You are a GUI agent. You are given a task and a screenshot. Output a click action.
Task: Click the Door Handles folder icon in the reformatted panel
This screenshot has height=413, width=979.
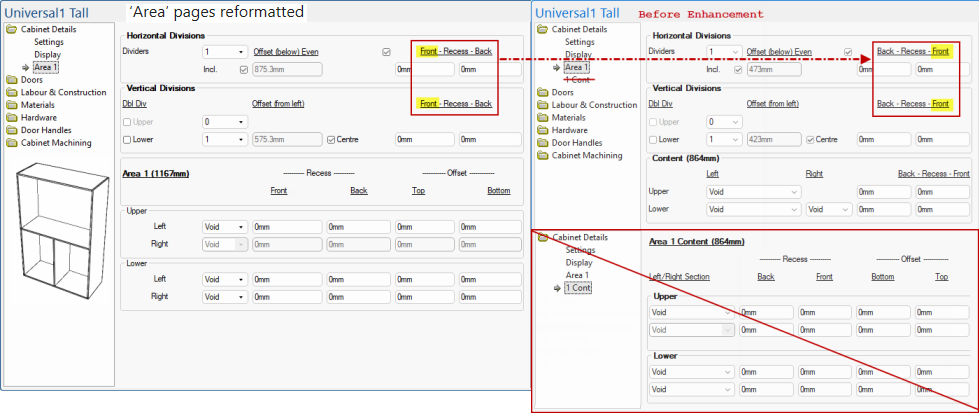click(12, 130)
